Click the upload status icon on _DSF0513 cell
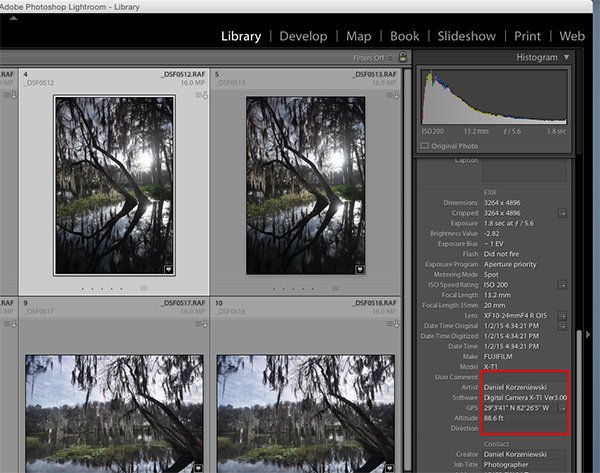 397,96
